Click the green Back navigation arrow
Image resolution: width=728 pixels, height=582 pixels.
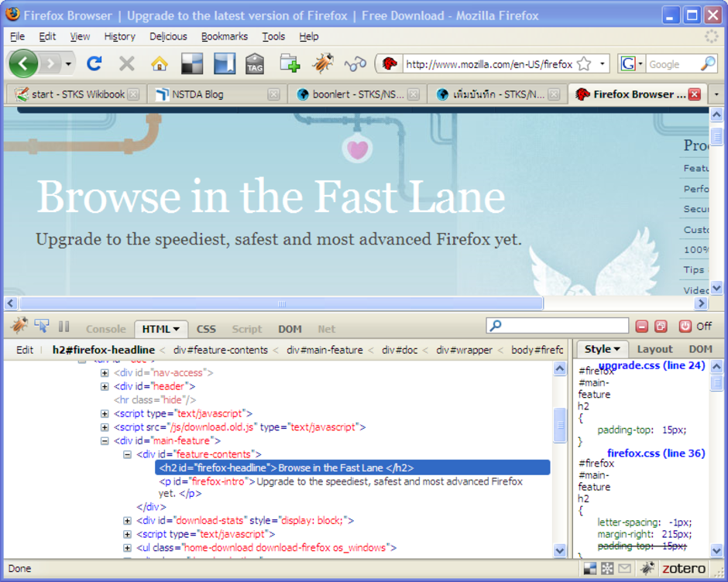pyautogui.click(x=22, y=63)
